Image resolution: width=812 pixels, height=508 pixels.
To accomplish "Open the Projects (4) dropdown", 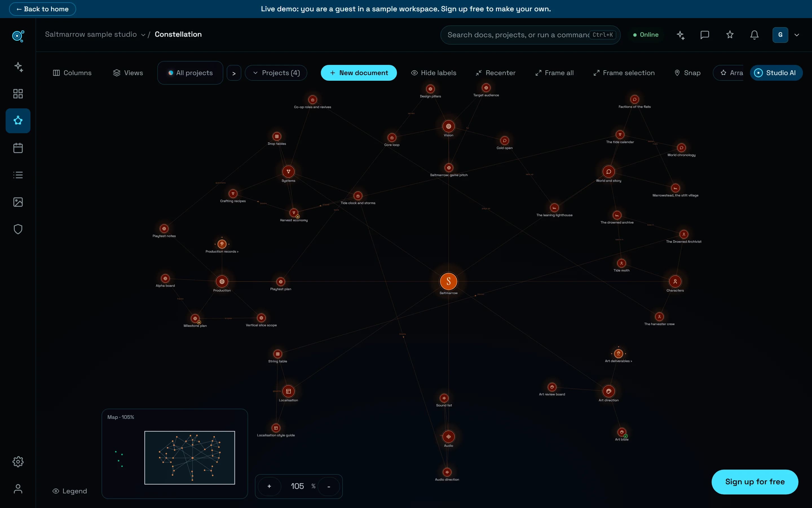I will tap(276, 73).
